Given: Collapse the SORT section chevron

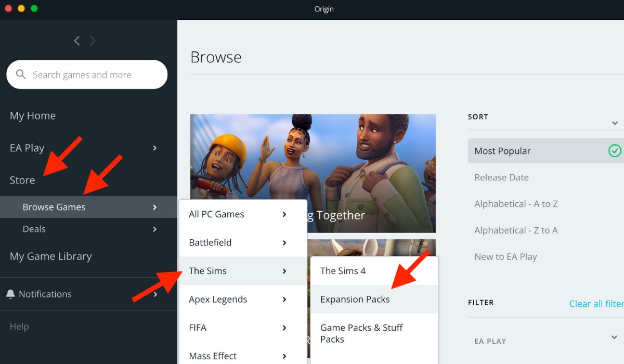Looking at the screenshot, I should tap(615, 123).
